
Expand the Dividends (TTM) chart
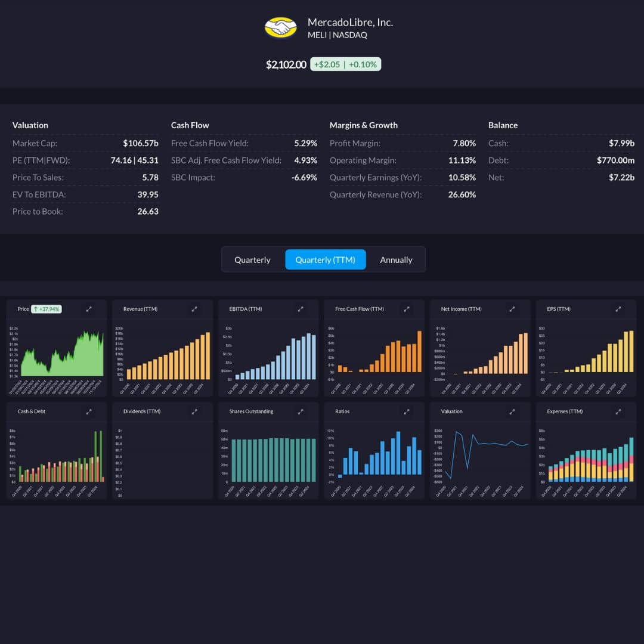194,411
